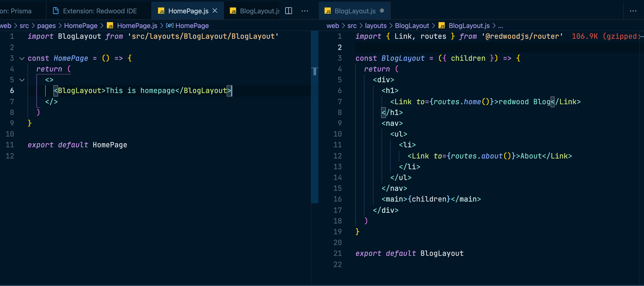
Task: Click the file icon on Extension: Redwood IDE tab
Action: point(56,11)
